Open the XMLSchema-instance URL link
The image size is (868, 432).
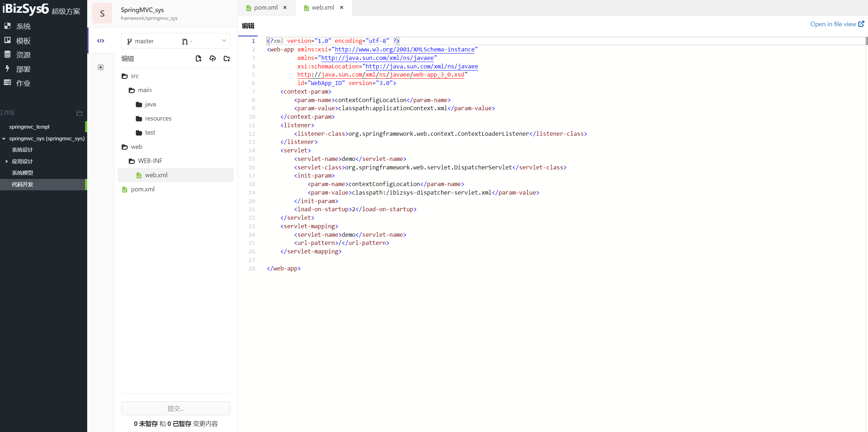point(405,50)
